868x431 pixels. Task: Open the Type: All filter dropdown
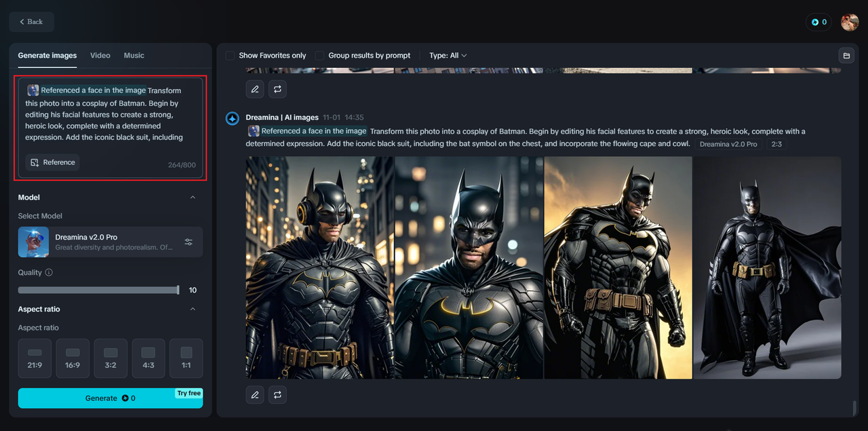[448, 56]
